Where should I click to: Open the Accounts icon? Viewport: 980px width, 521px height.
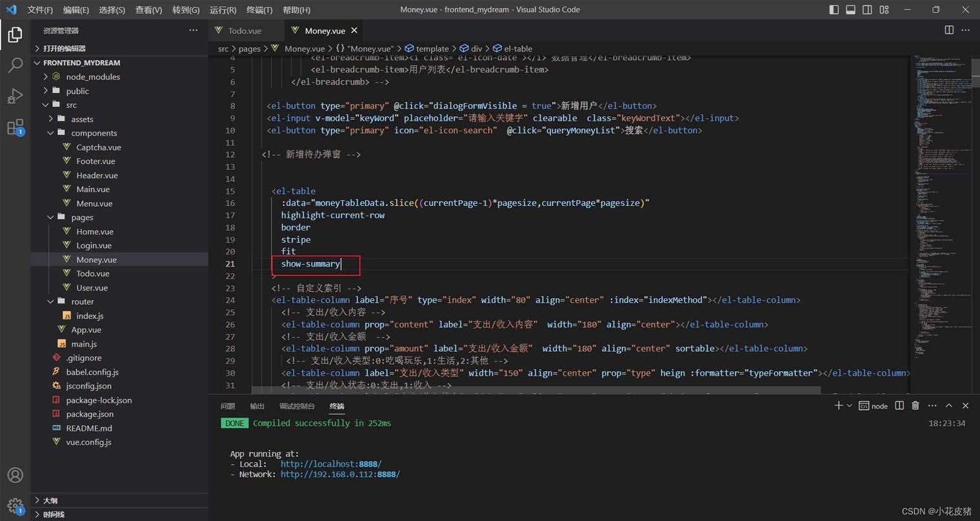pyautogui.click(x=15, y=475)
